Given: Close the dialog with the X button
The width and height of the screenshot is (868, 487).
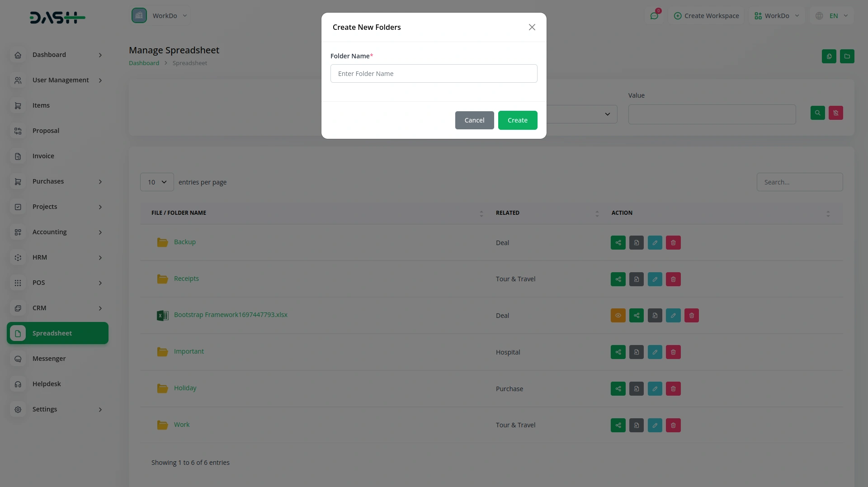Looking at the screenshot, I should point(532,28).
